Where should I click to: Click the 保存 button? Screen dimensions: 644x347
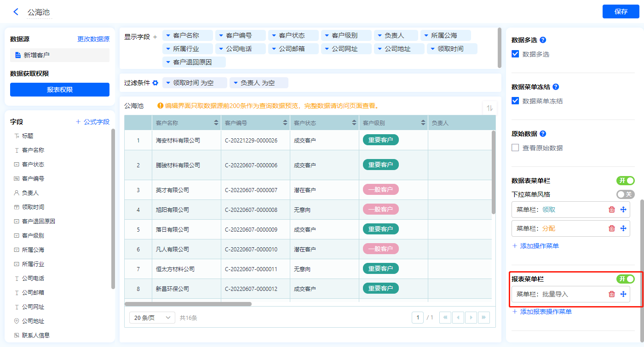point(621,11)
